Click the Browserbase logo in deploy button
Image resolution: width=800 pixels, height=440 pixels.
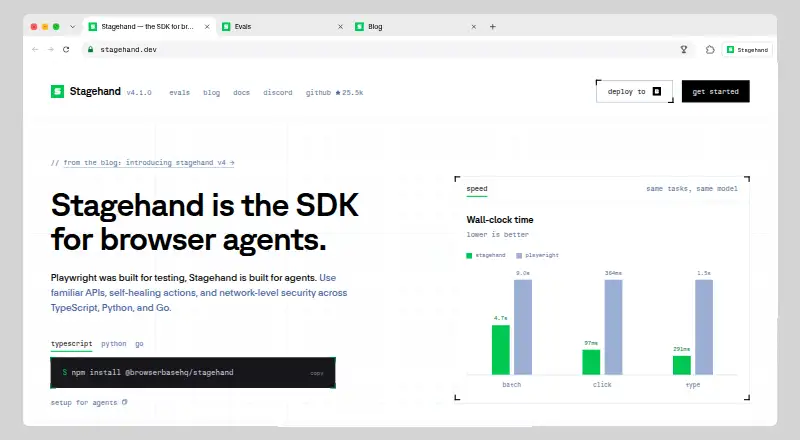(x=657, y=91)
